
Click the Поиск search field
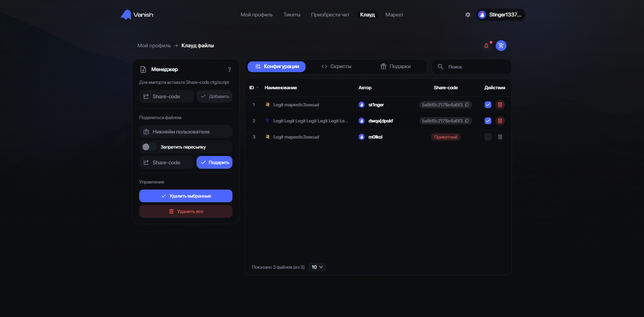coord(471,67)
